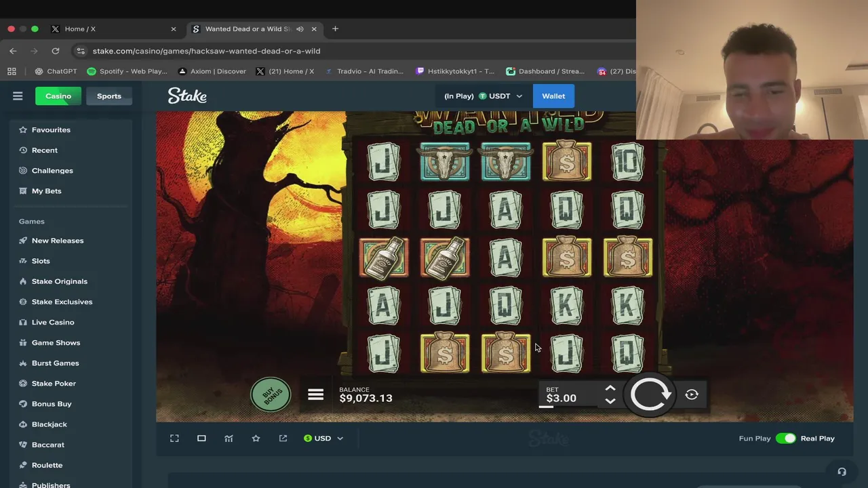
Task: Open a new browser tab
Action: coord(335,29)
